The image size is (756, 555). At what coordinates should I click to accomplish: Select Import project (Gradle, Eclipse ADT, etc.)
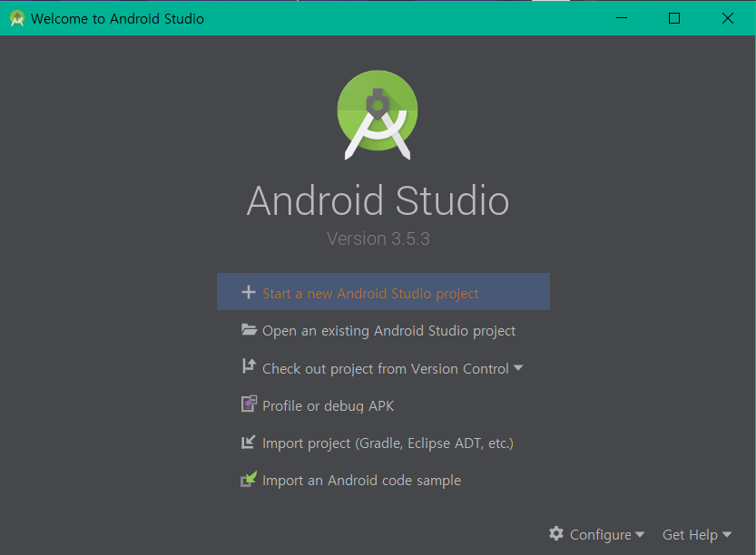tap(388, 443)
